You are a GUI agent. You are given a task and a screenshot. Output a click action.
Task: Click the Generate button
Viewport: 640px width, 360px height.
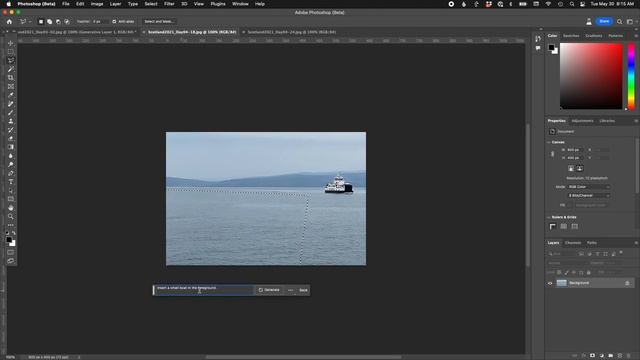coord(269,290)
